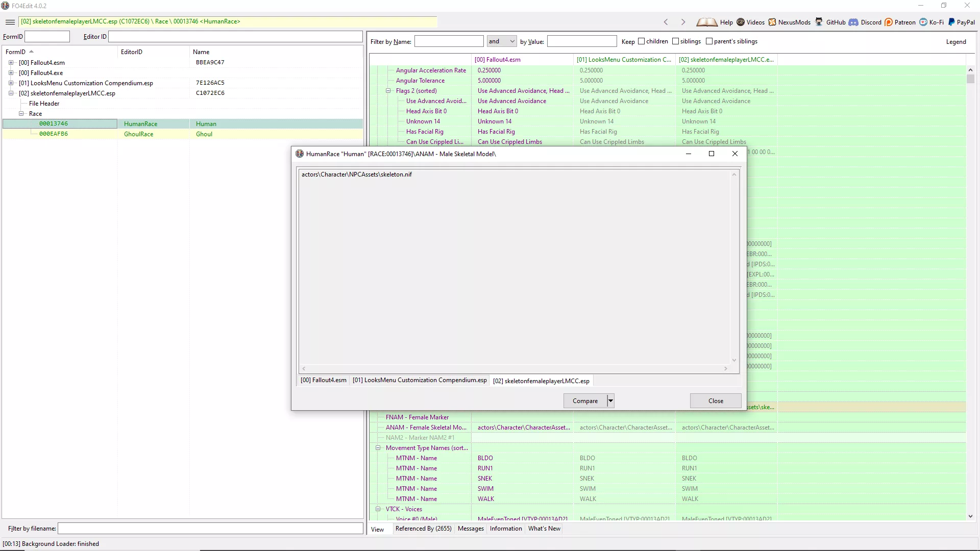Enable the Keep children checkbox

[642, 41]
